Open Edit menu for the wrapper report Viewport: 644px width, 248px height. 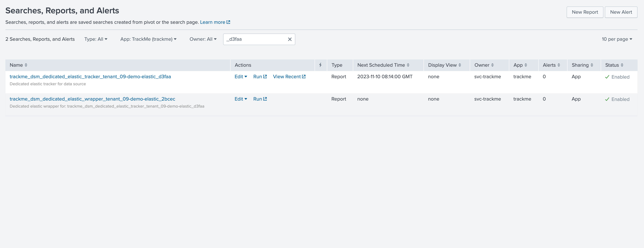coord(241,99)
